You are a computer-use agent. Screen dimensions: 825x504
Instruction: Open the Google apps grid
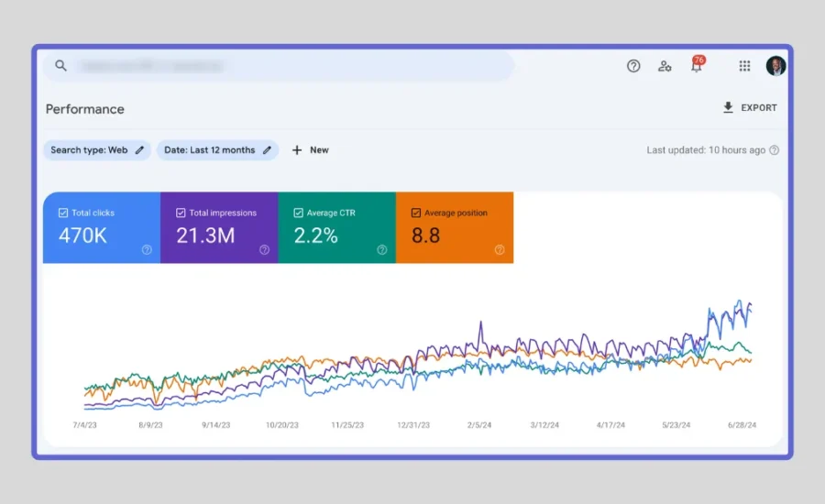(x=744, y=66)
